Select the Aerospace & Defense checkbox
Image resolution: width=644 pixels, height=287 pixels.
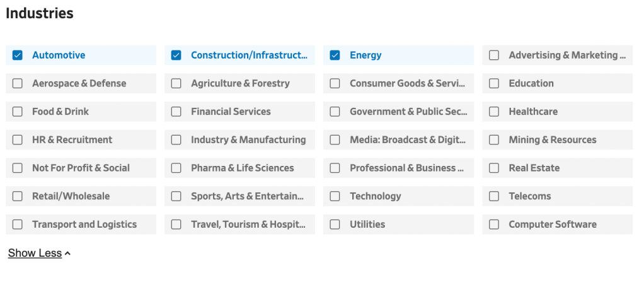18,83
